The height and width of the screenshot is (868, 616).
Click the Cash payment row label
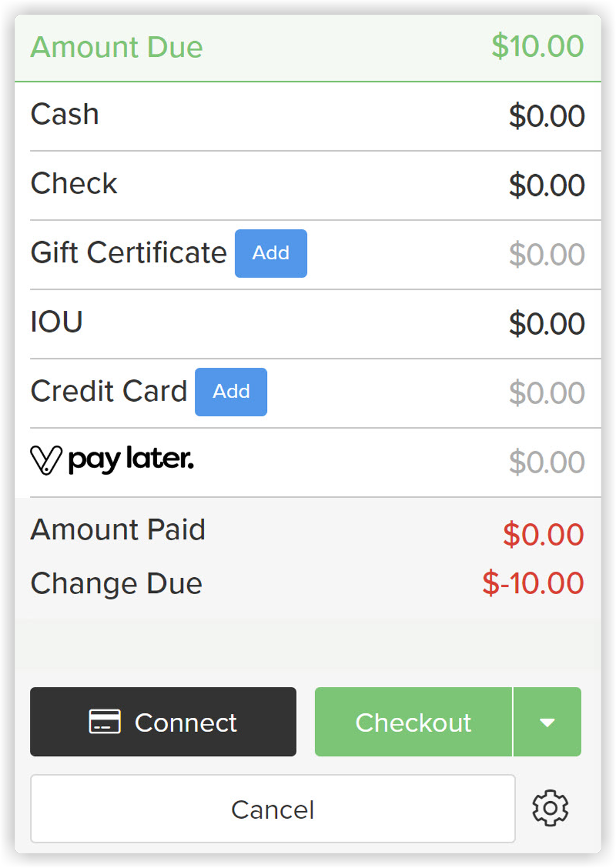65,114
